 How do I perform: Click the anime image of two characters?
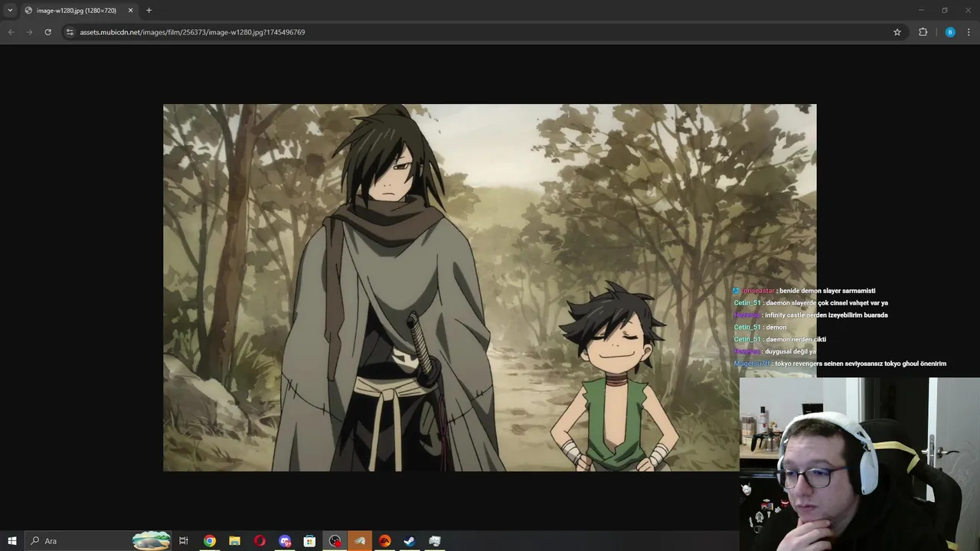coord(489,287)
